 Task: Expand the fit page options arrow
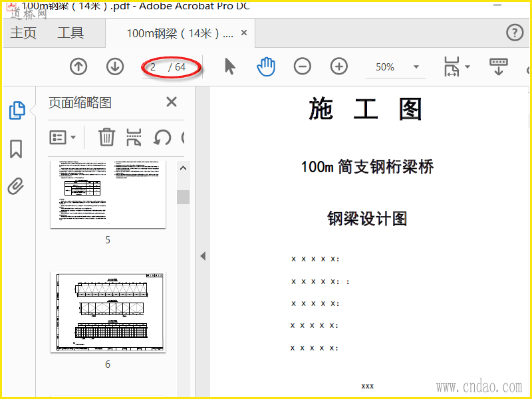point(467,67)
